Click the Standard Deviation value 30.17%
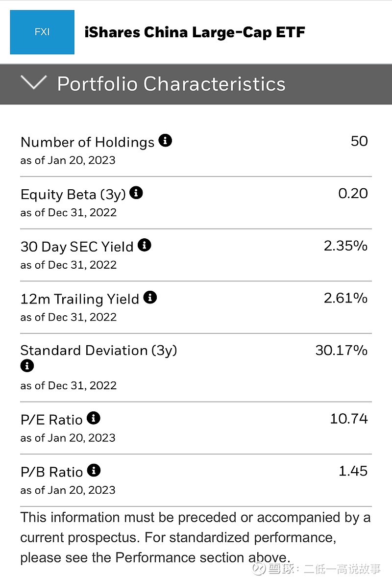 click(x=341, y=351)
